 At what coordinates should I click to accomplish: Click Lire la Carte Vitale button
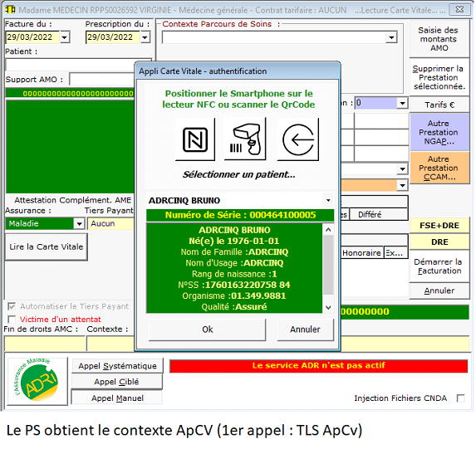point(47,247)
